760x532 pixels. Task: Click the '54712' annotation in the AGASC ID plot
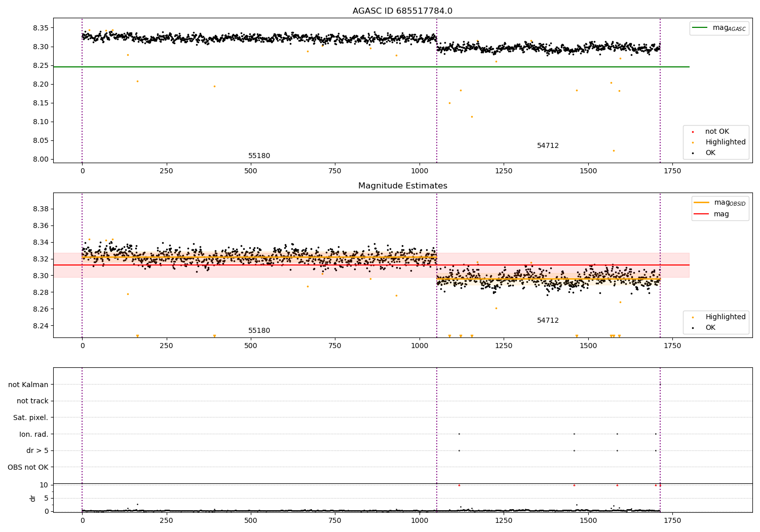(548, 146)
